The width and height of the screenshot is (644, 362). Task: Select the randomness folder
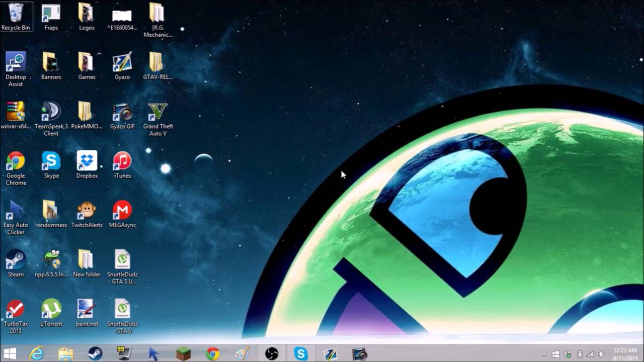click(51, 214)
